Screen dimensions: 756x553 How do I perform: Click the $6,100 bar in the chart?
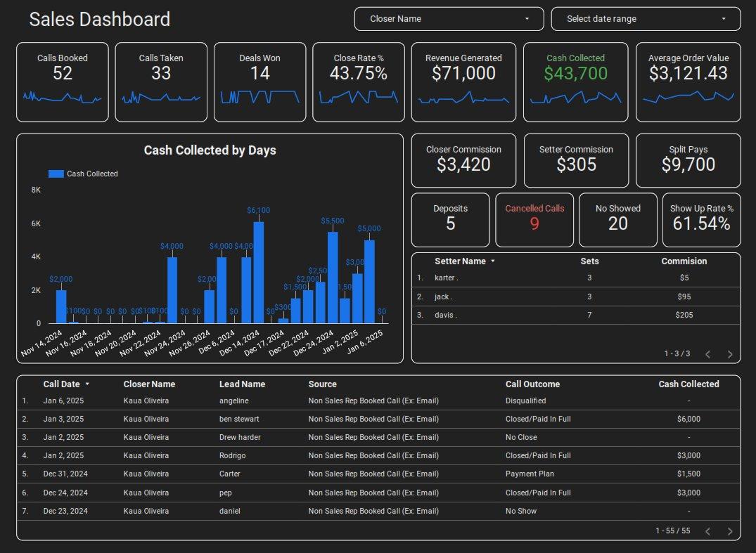pos(258,272)
